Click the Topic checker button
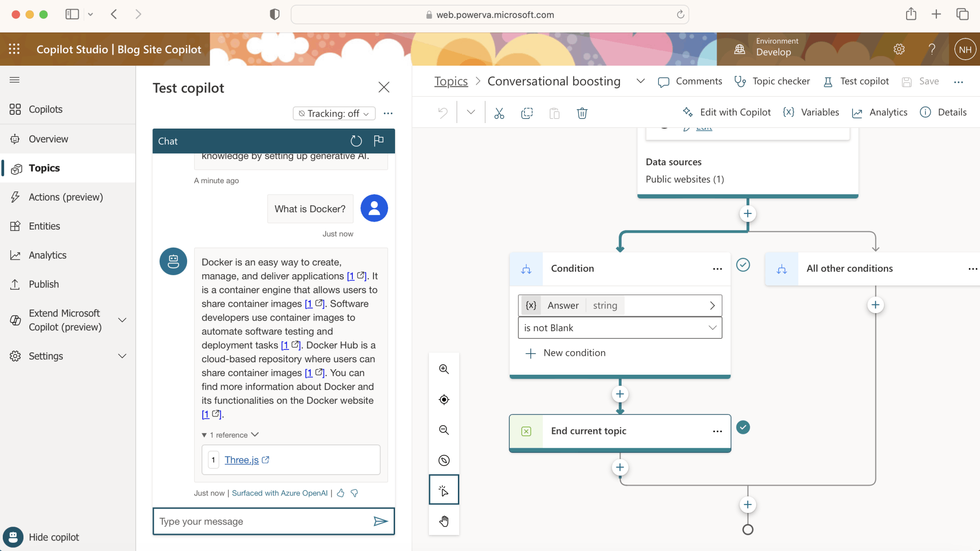980x551 pixels. (772, 81)
